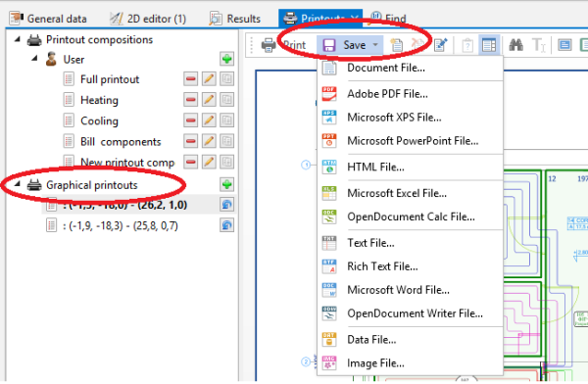Click the printer icon in the toolbar
588x384 pixels.
pos(269,45)
